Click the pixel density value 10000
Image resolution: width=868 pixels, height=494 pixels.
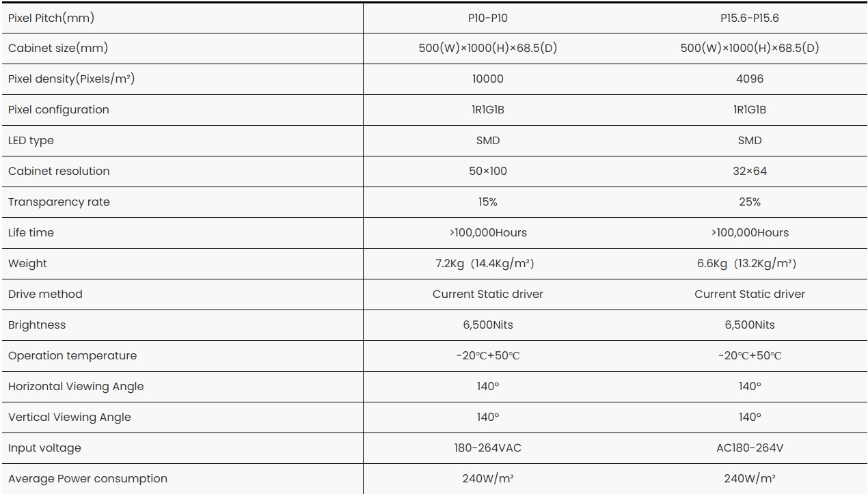[488, 79]
